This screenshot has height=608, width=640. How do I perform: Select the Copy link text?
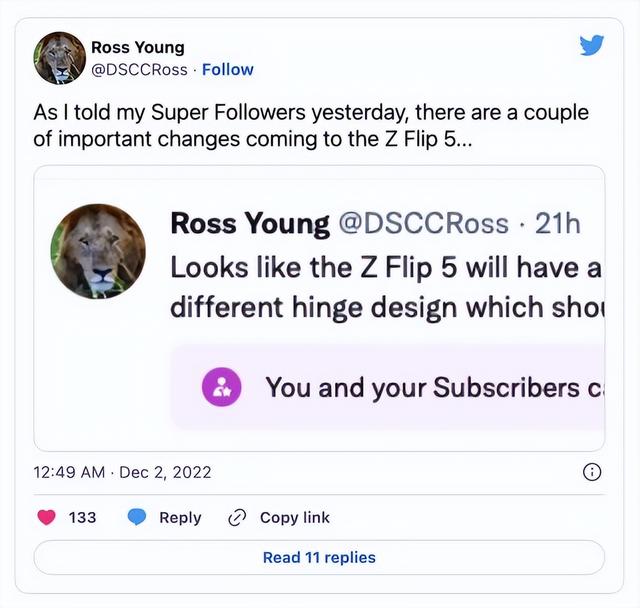coord(294,517)
